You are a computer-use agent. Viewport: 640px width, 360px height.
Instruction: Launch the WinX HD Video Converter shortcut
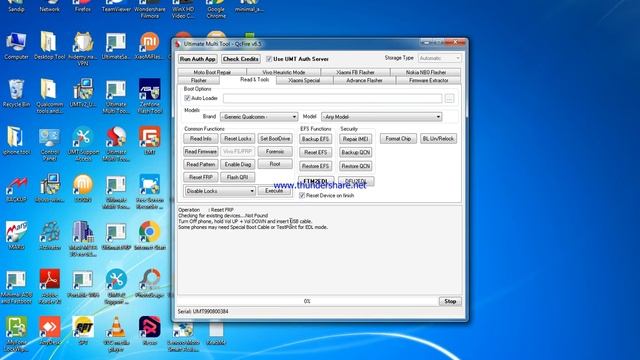[x=183, y=9]
